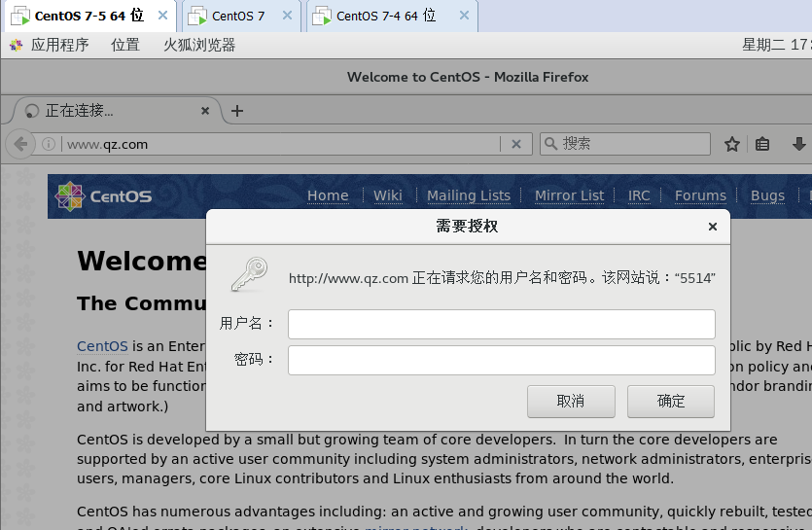
Task: Click the 密码 input field
Action: click(501, 360)
